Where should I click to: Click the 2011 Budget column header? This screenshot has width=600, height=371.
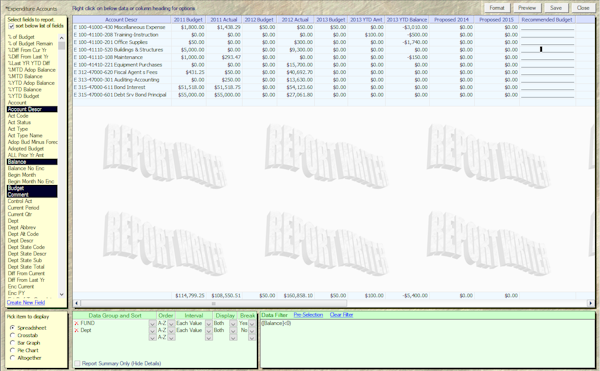(x=188, y=20)
